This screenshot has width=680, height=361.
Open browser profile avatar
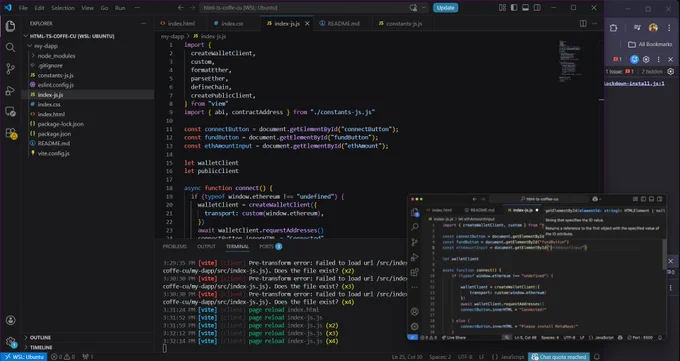click(653, 28)
